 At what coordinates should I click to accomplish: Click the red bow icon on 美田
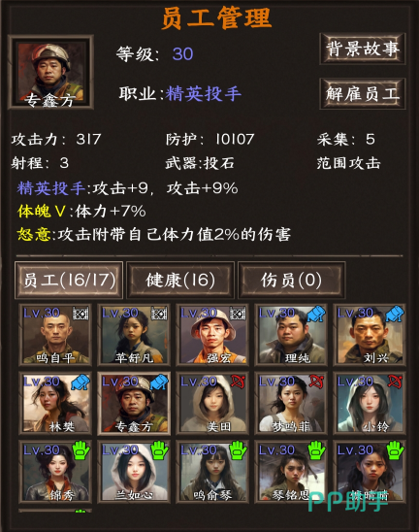[238, 382]
